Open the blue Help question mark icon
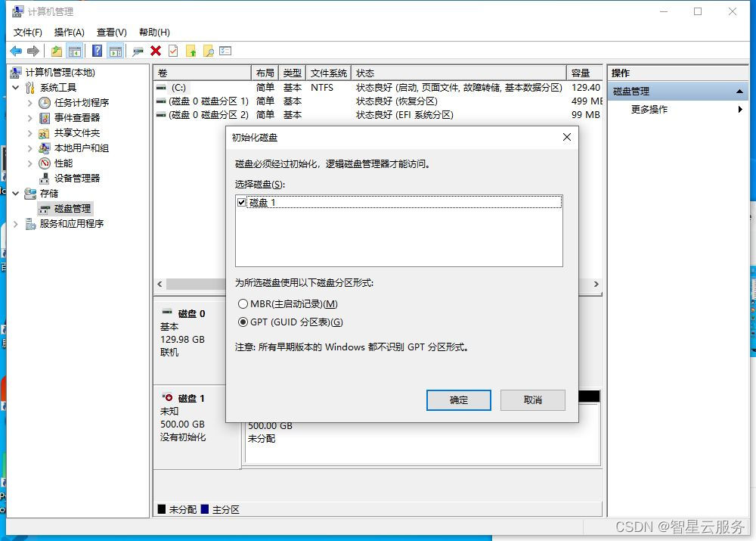This screenshot has height=541, width=756. [97, 51]
